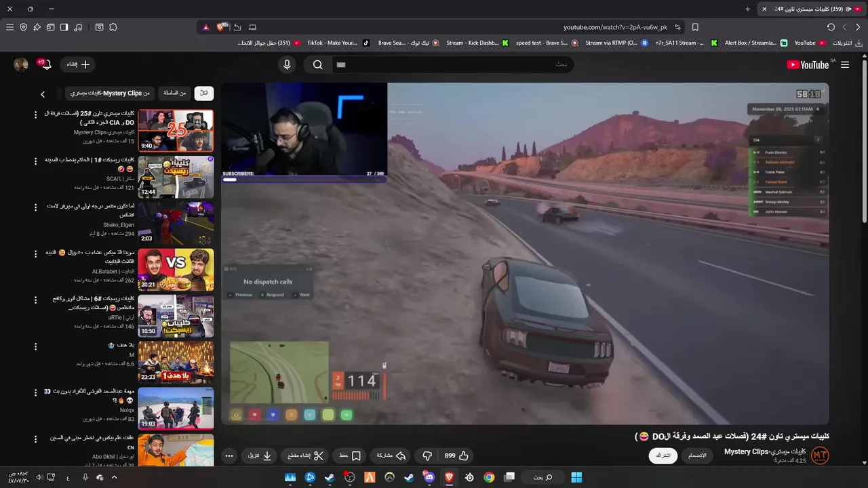Screen dimensions: 868x488
Task: Open 'Stream via RTMP' bookmark
Action: tap(617, 43)
